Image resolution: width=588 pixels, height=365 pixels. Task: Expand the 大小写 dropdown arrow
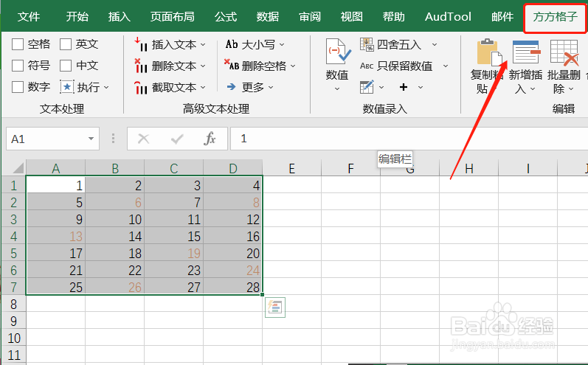click(282, 44)
